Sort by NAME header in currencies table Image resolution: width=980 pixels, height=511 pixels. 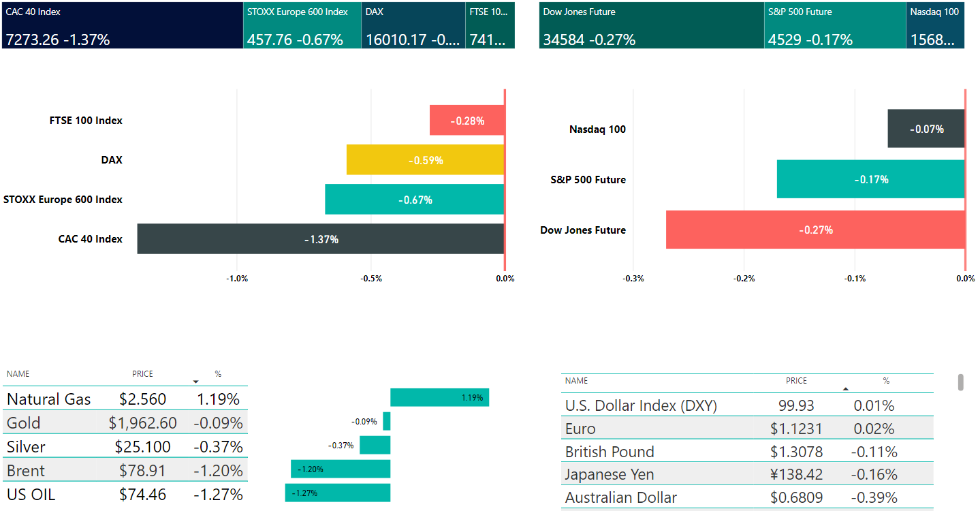576,381
